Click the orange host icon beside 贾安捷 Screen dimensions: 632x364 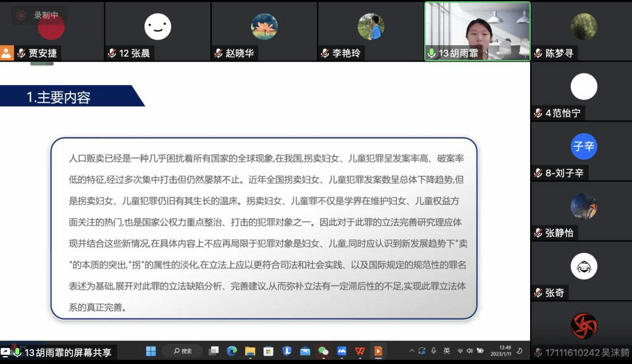[6, 53]
